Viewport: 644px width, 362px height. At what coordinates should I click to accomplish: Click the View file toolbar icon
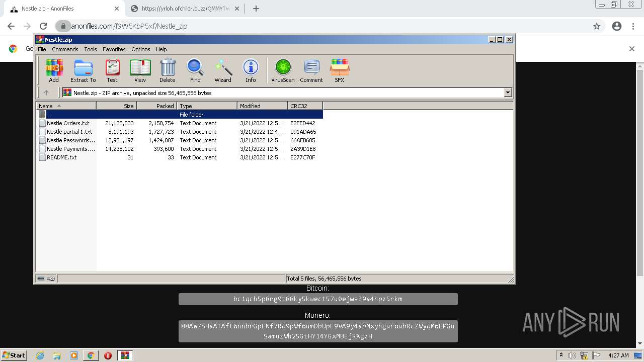140,70
